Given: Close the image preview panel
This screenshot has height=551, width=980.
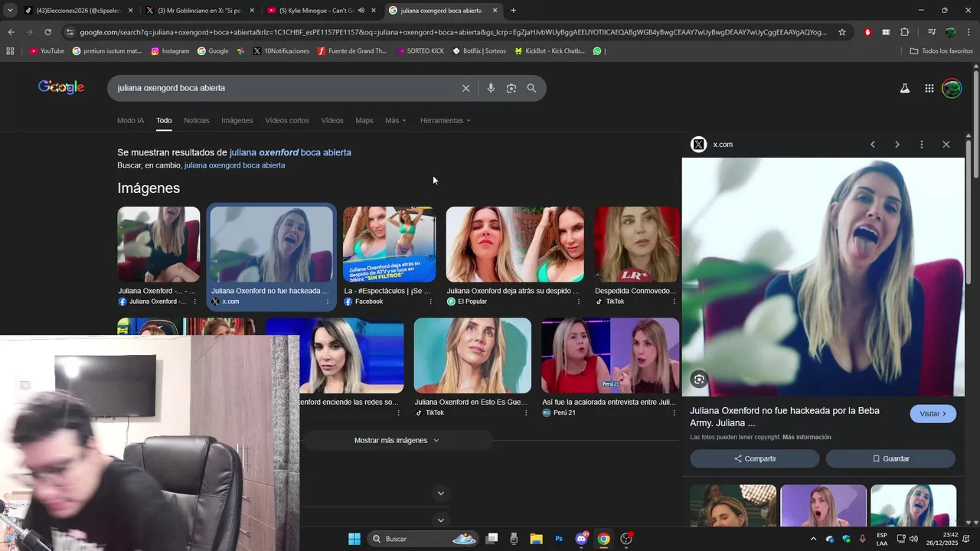Looking at the screenshot, I should [946, 144].
